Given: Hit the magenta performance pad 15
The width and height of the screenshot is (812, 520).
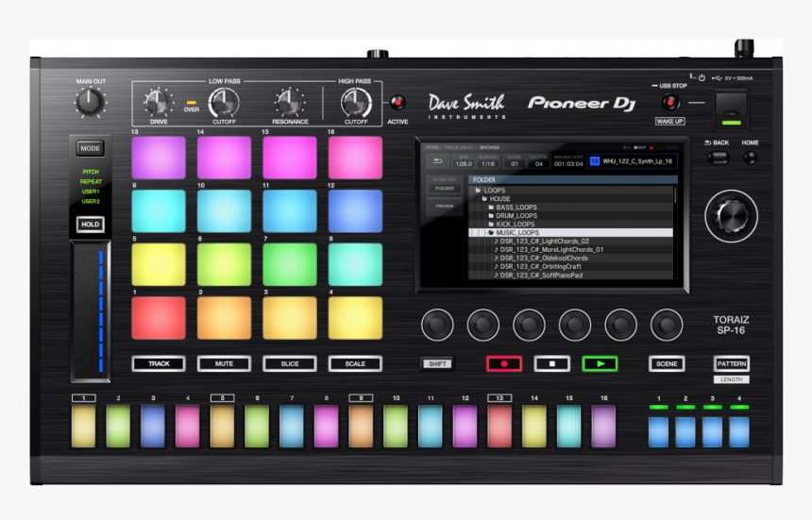Looking at the screenshot, I should point(290,158).
